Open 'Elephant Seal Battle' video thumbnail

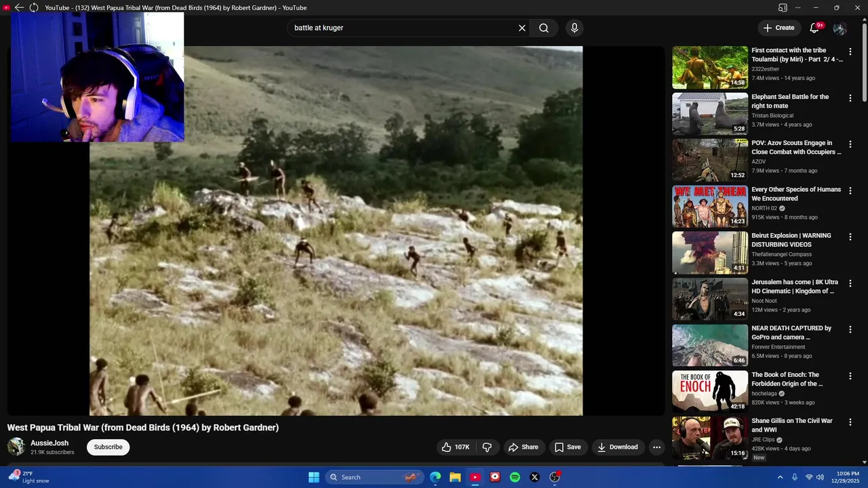click(x=710, y=114)
